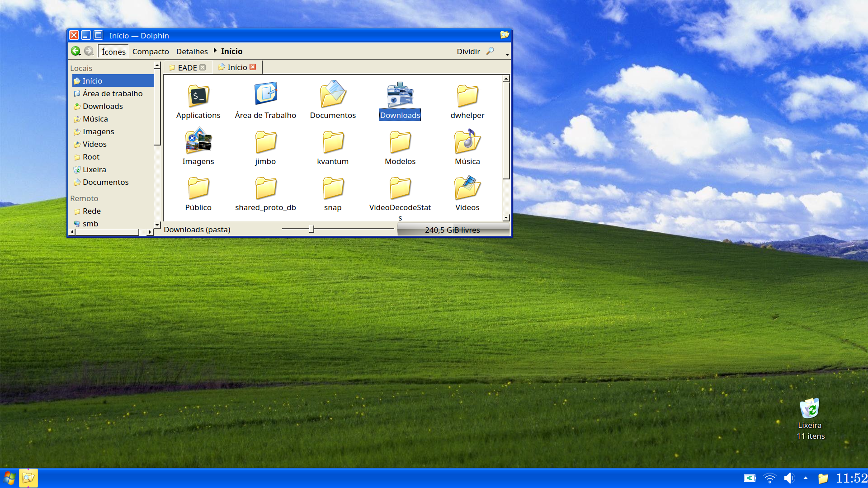Switch to the EADE tab
This screenshot has height=488, width=868.
187,67
